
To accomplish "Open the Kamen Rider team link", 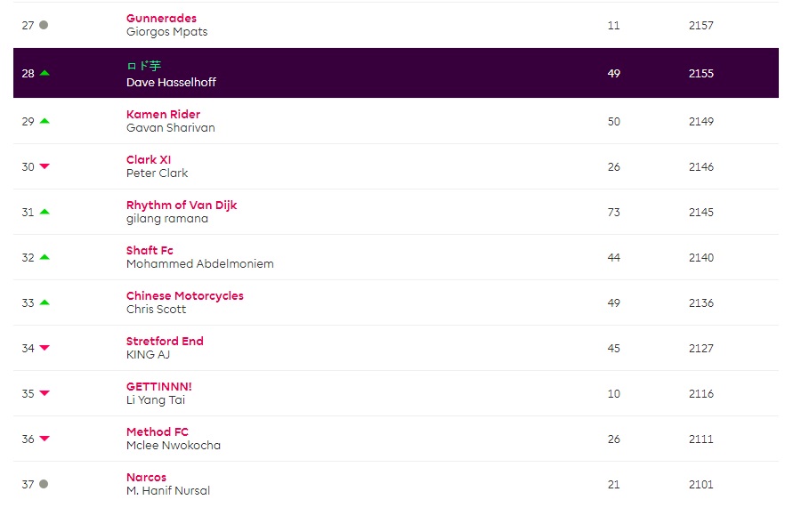I will click(x=163, y=114).
